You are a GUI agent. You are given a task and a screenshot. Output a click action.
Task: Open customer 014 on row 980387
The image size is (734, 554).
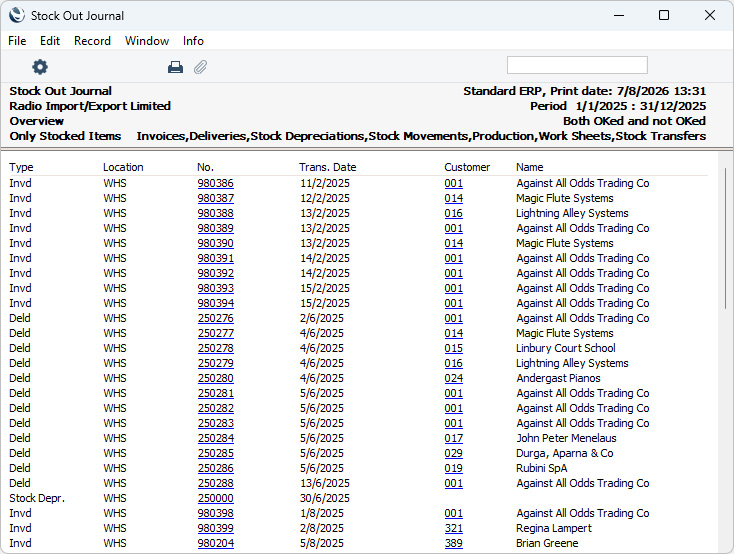(x=454, y=198)
